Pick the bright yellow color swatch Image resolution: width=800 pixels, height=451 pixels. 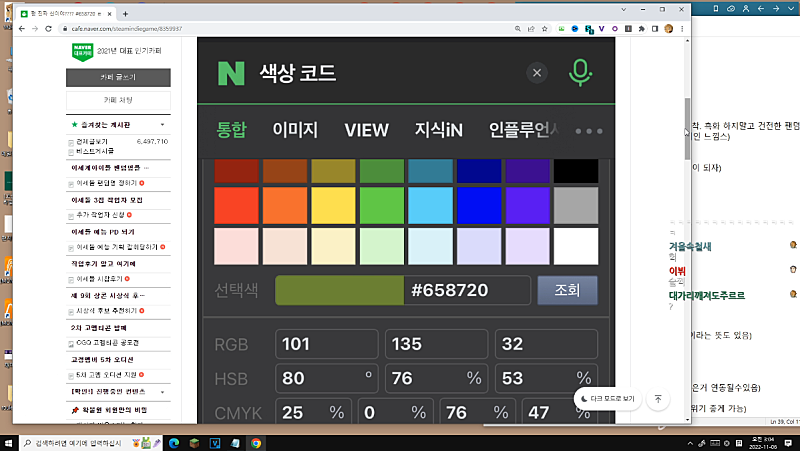click(335, 206)
